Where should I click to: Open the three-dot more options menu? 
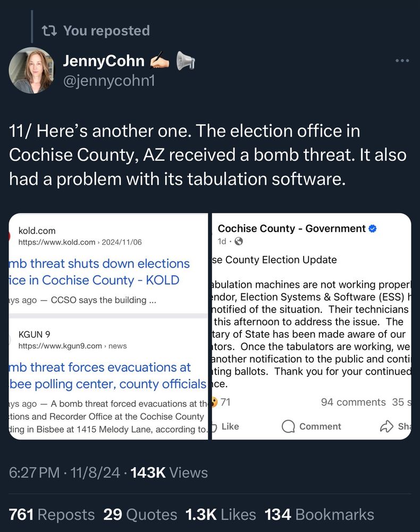tap(402, 60)
